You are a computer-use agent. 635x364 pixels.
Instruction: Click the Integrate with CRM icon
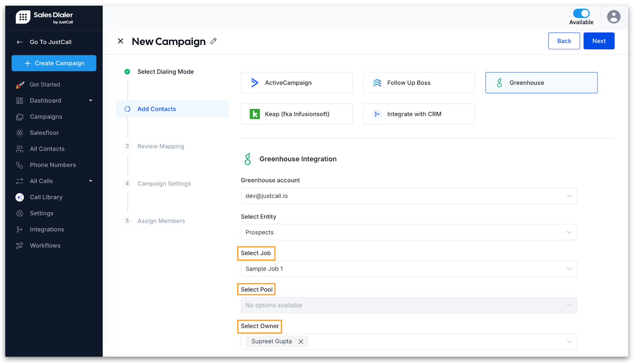point(377,114)
